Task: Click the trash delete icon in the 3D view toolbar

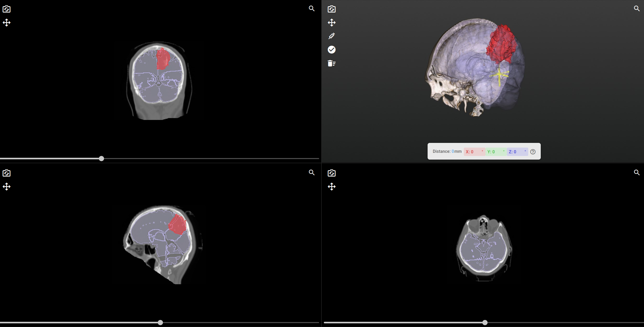Action: (x=331, y=63)
